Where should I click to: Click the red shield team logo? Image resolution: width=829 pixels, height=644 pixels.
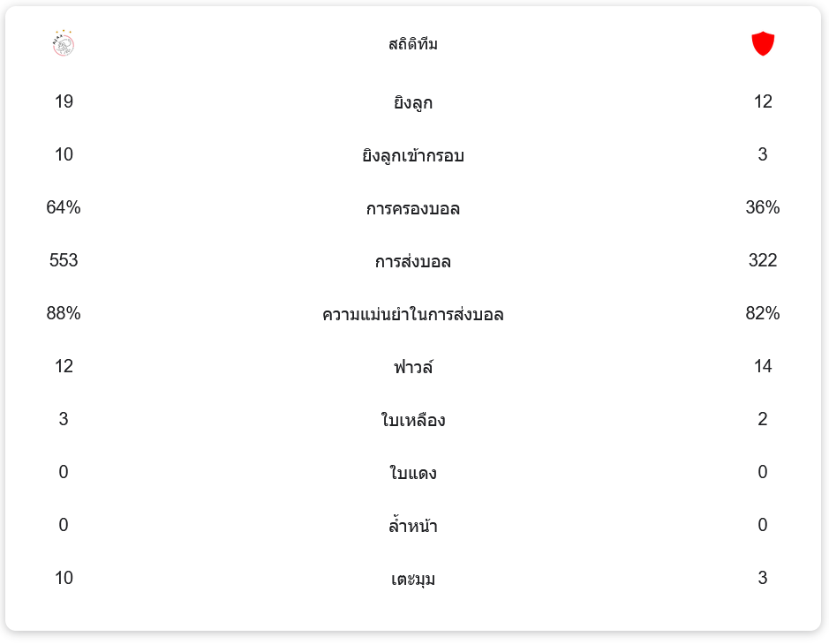[x=763, y=43]
